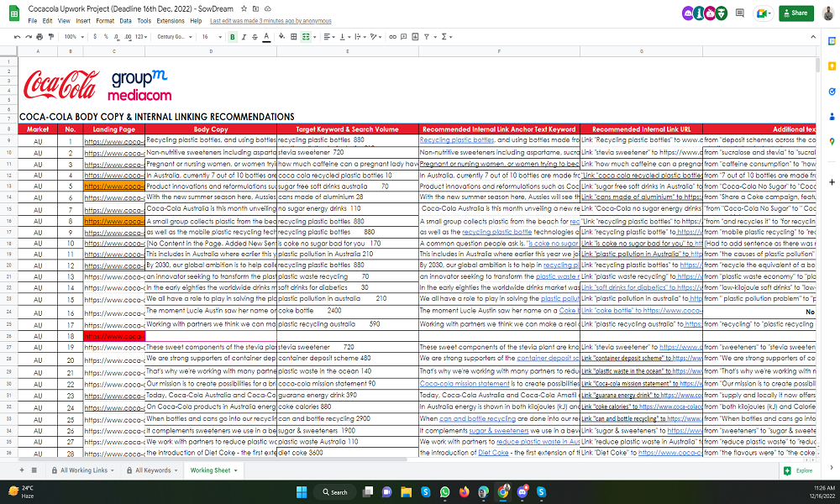840x504 pixels.
Task: Format as percent icon
Action: click(x=106, y=37)
